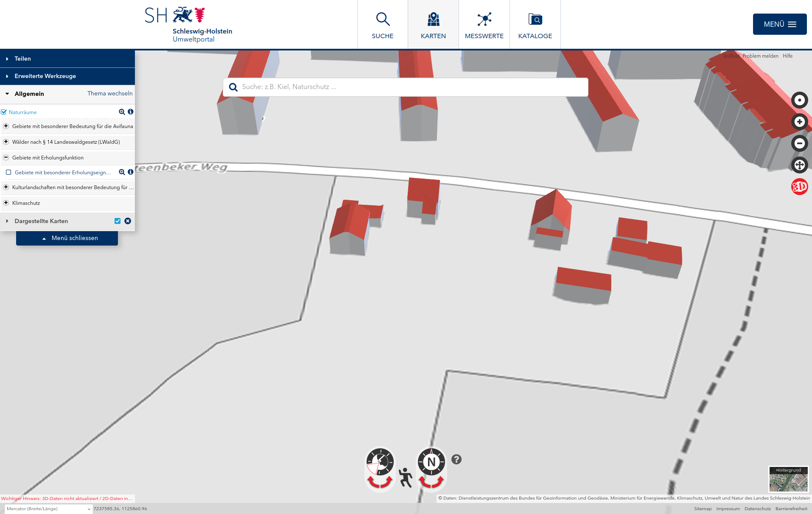Open the MESSWERTE navigation tab
This screenshot has height=514, width=812.
pos(484,25)
